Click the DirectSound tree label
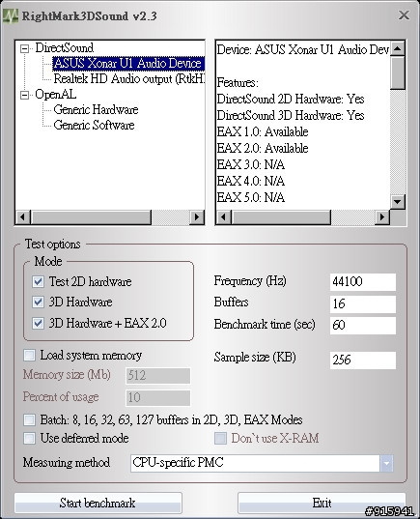 click(65, 48)
